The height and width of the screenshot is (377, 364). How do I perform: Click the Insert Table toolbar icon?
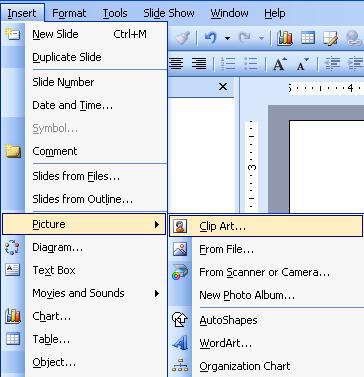[x=308, y=38]
